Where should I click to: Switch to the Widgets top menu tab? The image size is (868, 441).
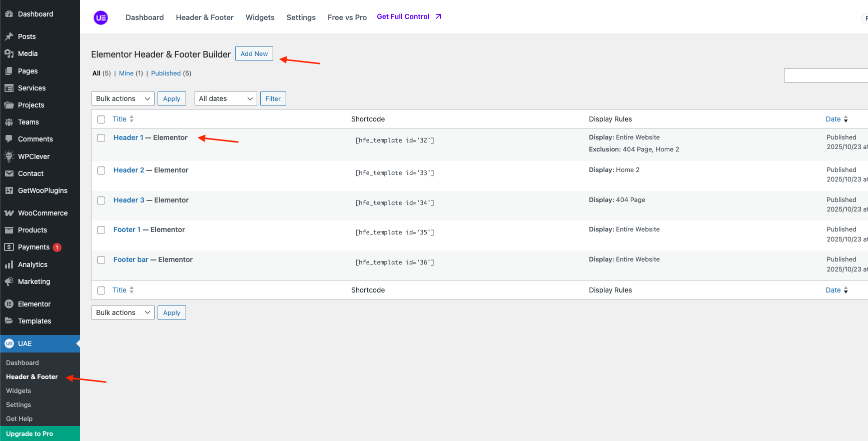260,17
